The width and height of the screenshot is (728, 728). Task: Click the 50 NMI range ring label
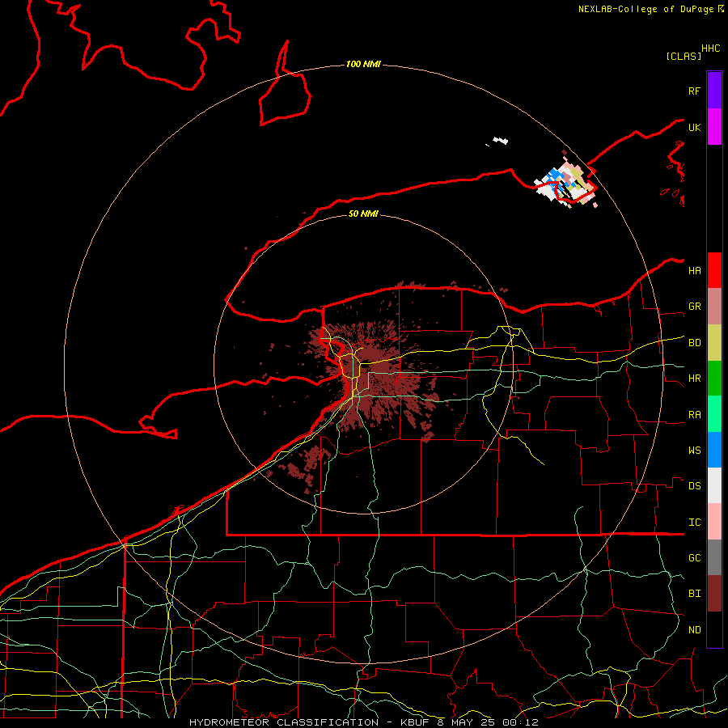pyautogui.click(x=363, y=214)
